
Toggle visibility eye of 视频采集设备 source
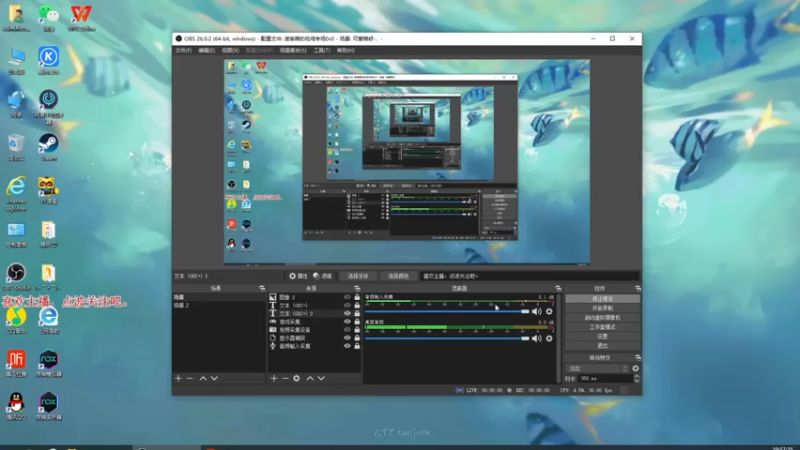(x=347, y=330)
